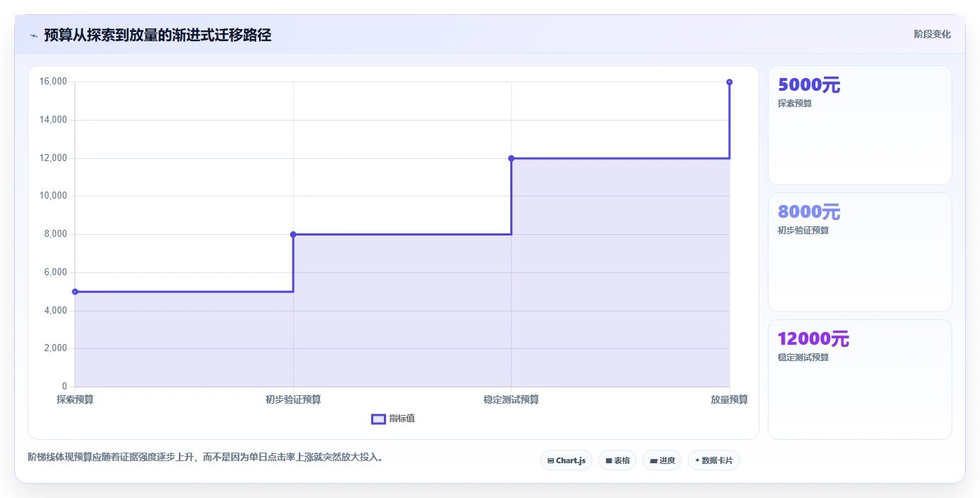The image size is (980, 498).
Task: Select the 表格 pill tag
Action: pos(617,460)
